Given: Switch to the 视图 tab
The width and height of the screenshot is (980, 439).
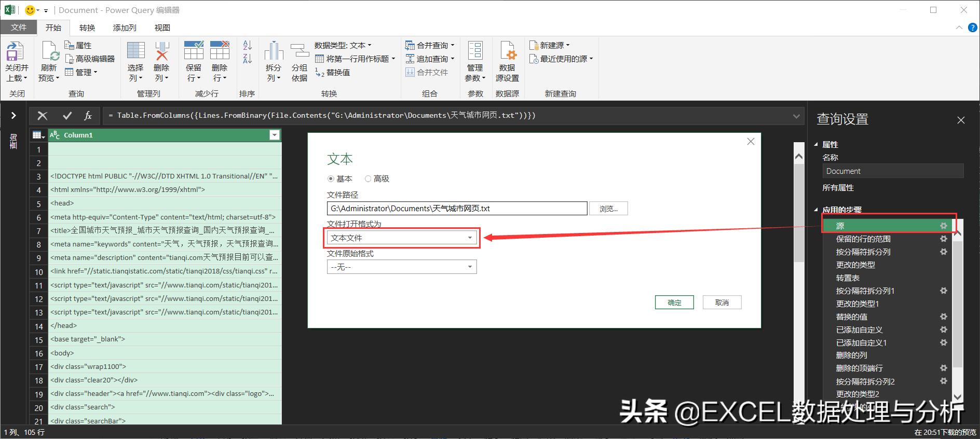Looking at the screenshot, I should click(x=162, y=28).
